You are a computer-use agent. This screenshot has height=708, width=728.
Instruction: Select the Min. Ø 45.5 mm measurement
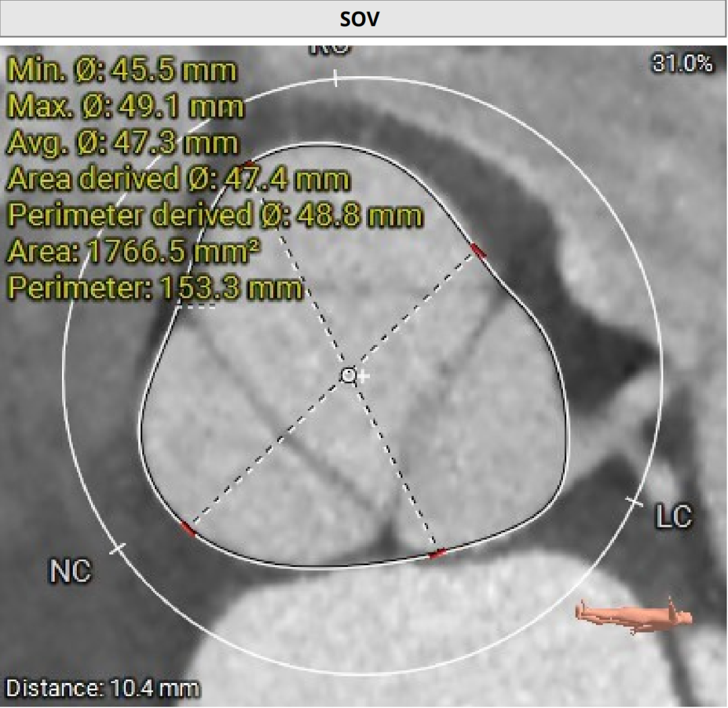122,70
